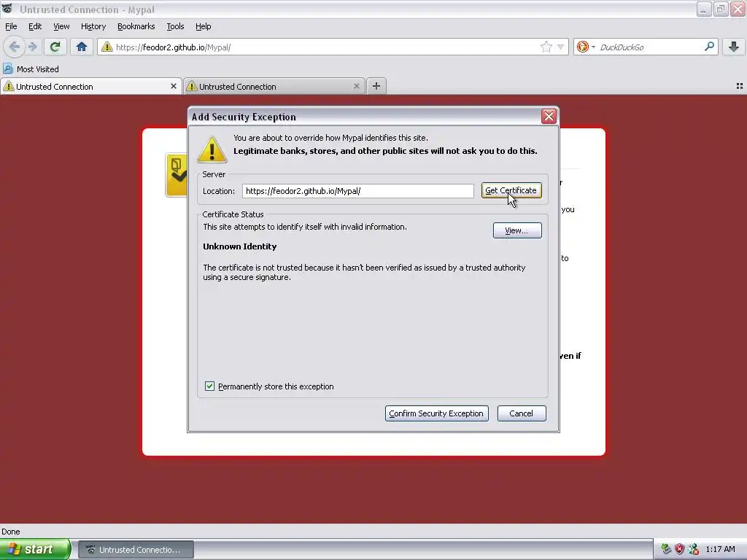The image size is (747, 560).
Task: Click the Safely Remove Hardware tray icon
Action: pos(665,549)
